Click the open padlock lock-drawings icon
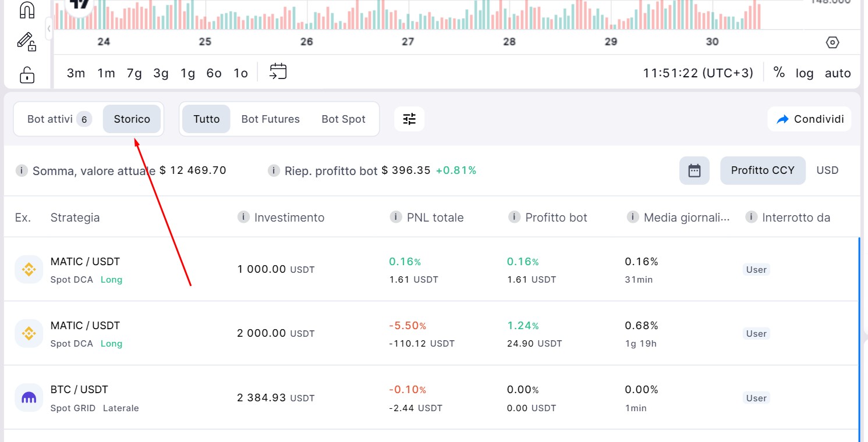This screenshot has height=442, width=868. pyautogui.click(x=27, y=74)
